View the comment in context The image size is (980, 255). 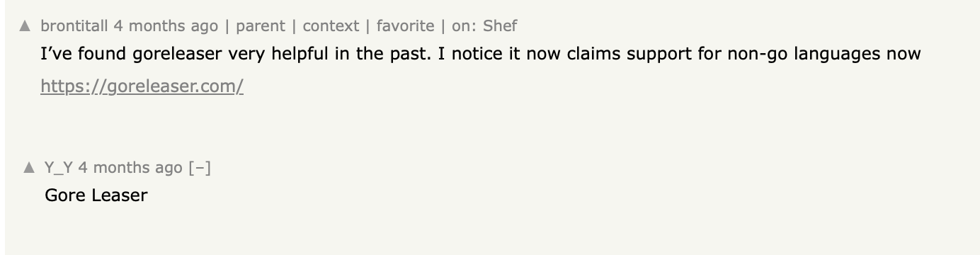coord(331,26)
